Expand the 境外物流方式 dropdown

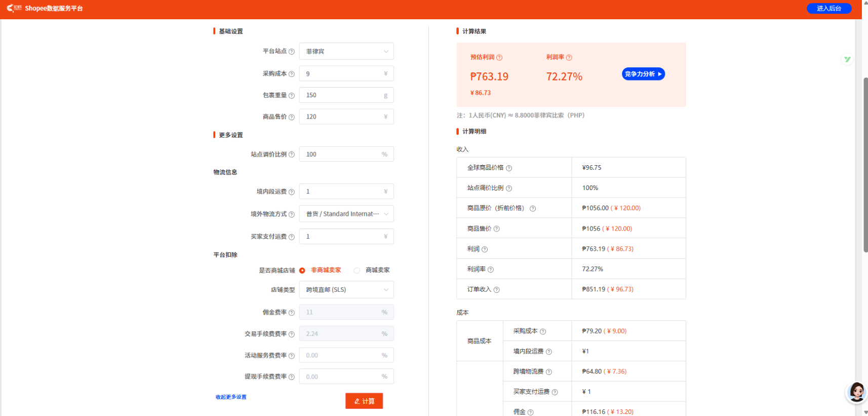346,214
